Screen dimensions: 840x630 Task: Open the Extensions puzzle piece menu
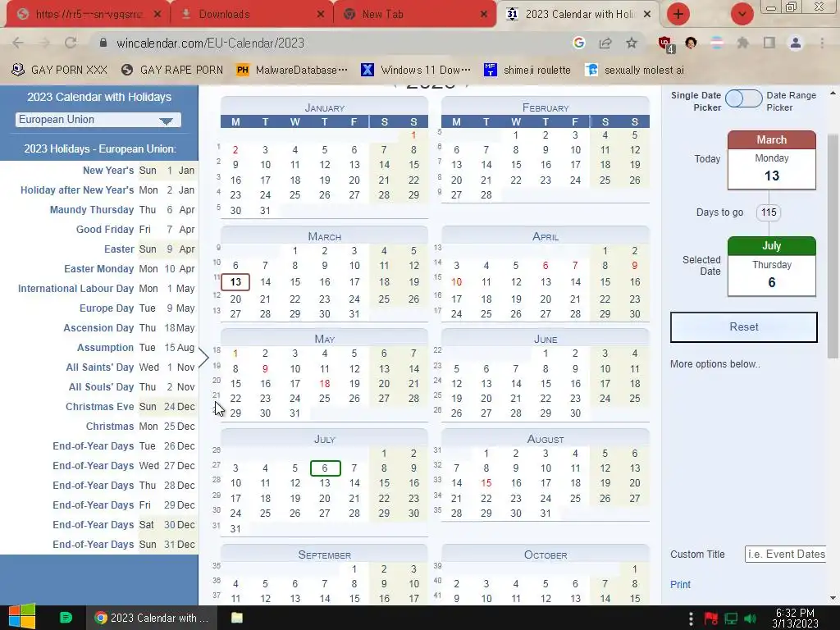742,43
